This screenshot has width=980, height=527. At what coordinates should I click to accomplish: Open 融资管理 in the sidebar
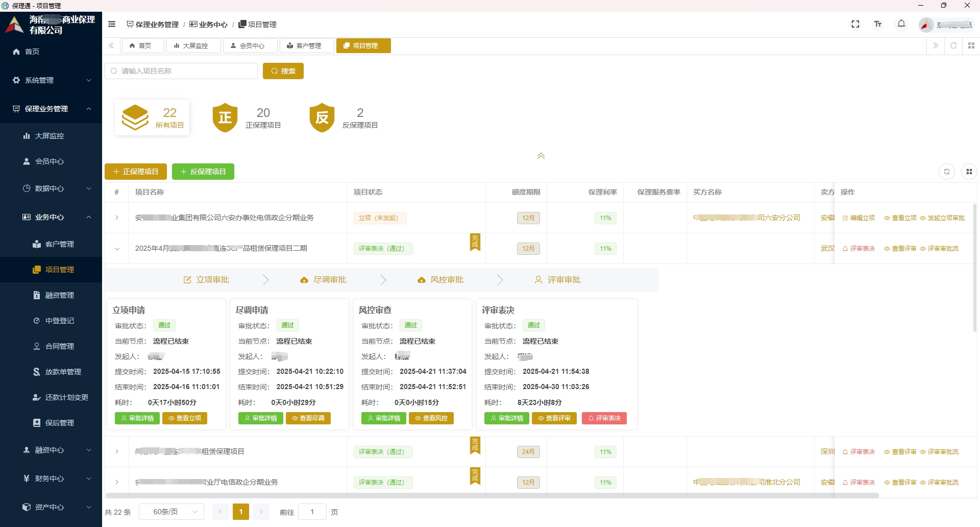(59, 295)
